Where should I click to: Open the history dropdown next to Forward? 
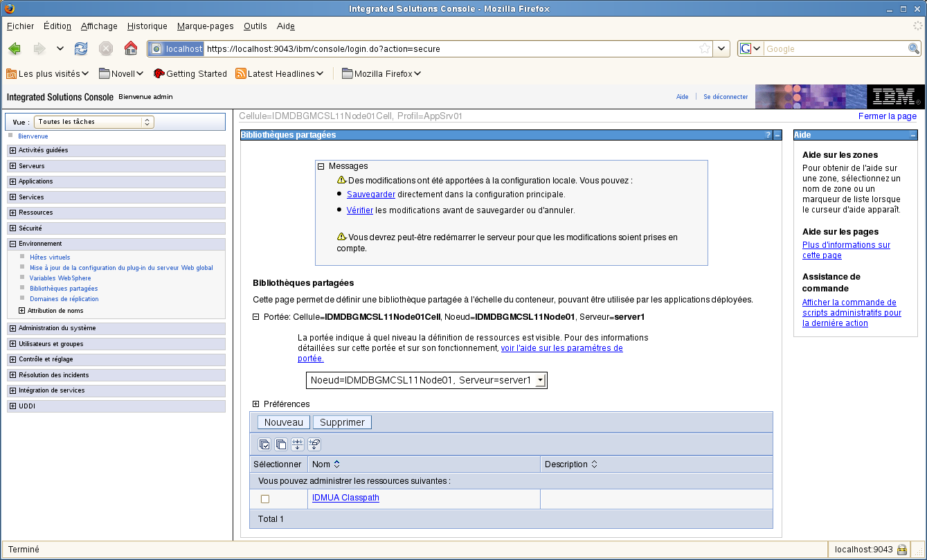60,48
